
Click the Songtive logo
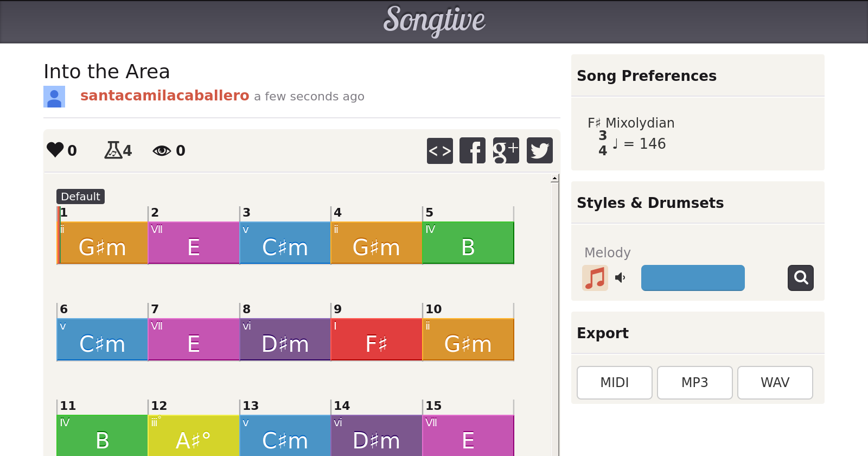point(434,21)
